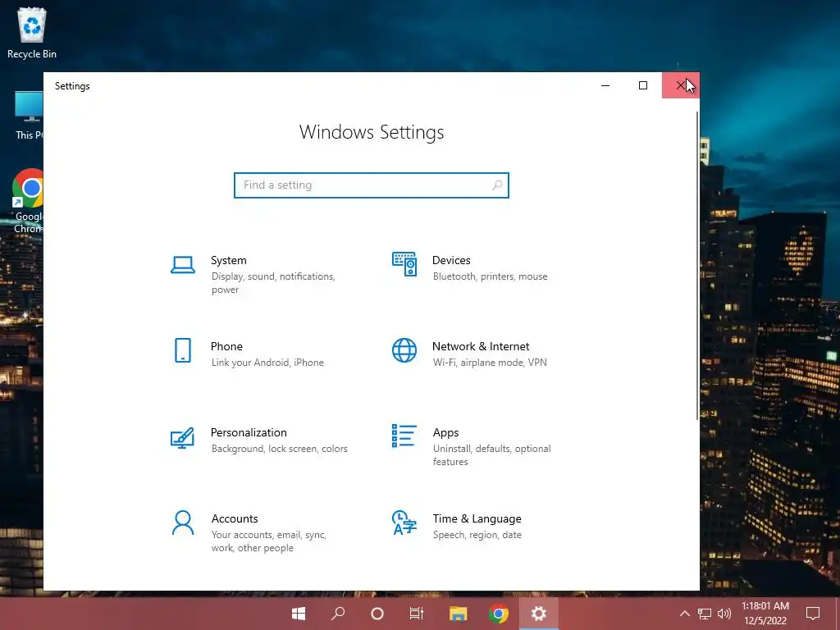Click the Find a setting search field
Screen dimensions: 840x630
[x=372, y=185]
